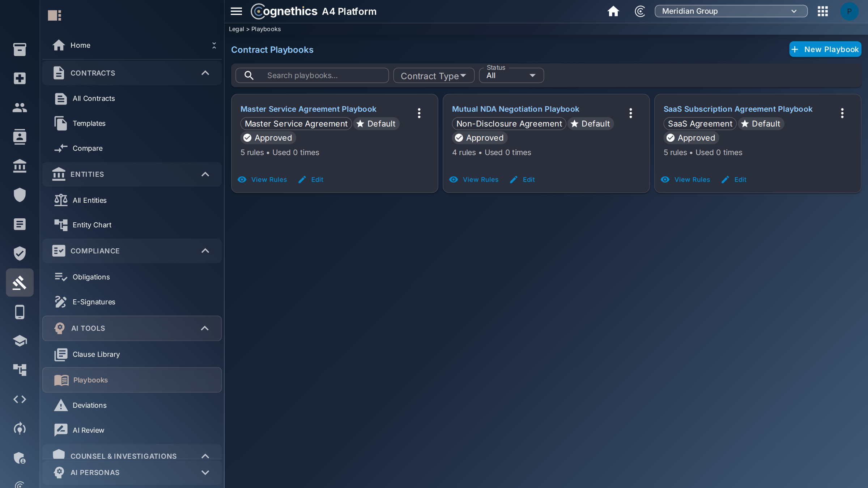Open the Master Service Agreement Playbook title
The width and height of the screenshot is (868, 488).
tap(308, 109)
